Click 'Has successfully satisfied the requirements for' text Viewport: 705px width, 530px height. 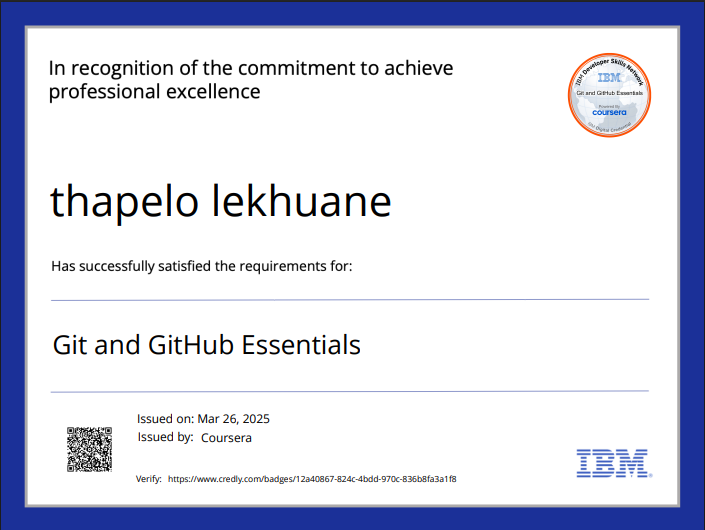click(201, 266)
